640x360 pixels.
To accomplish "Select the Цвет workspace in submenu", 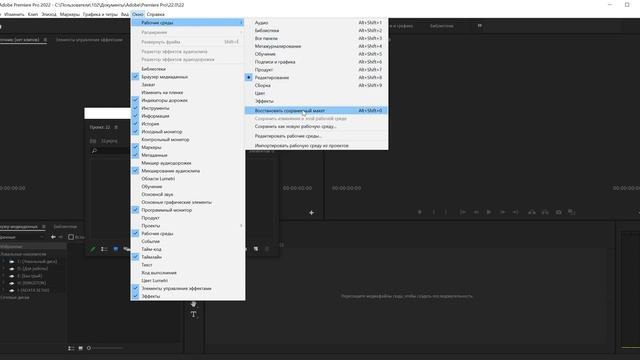I will 316,93.
